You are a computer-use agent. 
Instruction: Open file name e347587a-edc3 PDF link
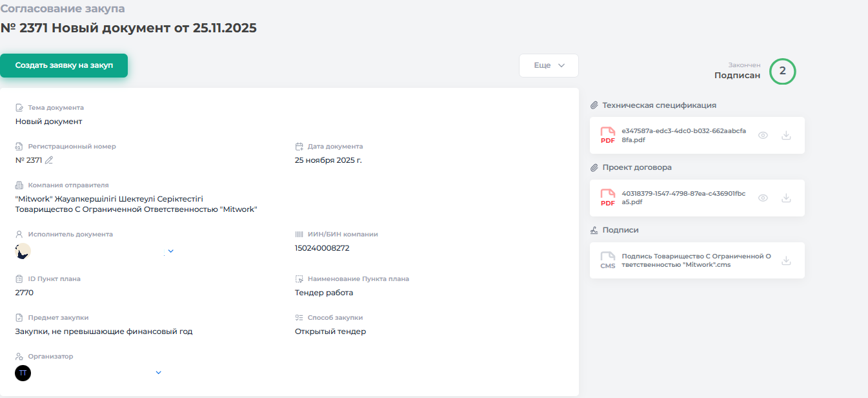[x=683, y=135]
